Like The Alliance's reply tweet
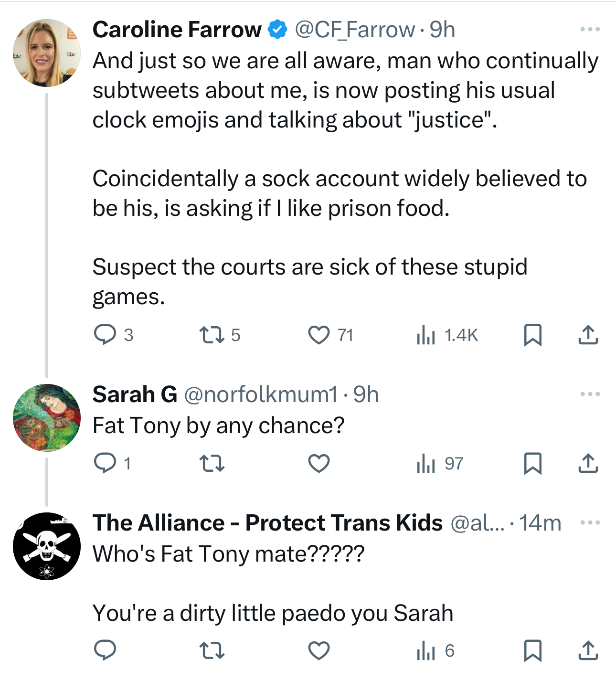This screenshot has height=681, width=616. (319, 650)
